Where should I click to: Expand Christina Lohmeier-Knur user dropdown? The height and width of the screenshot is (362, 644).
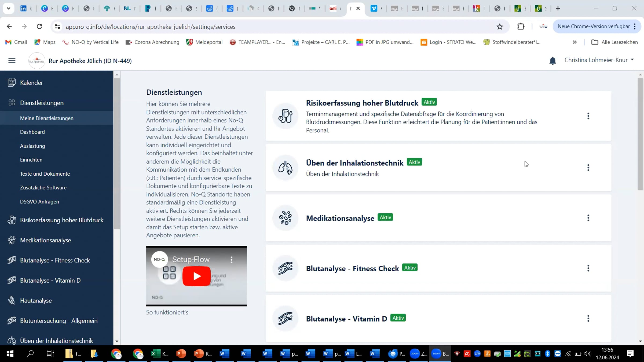[599, 60]
